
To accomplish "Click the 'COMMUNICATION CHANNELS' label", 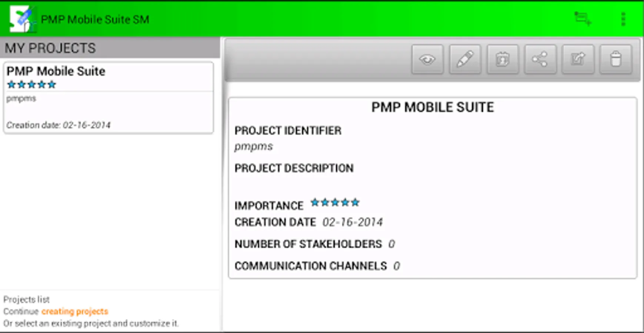I will (x=311, y=266).
